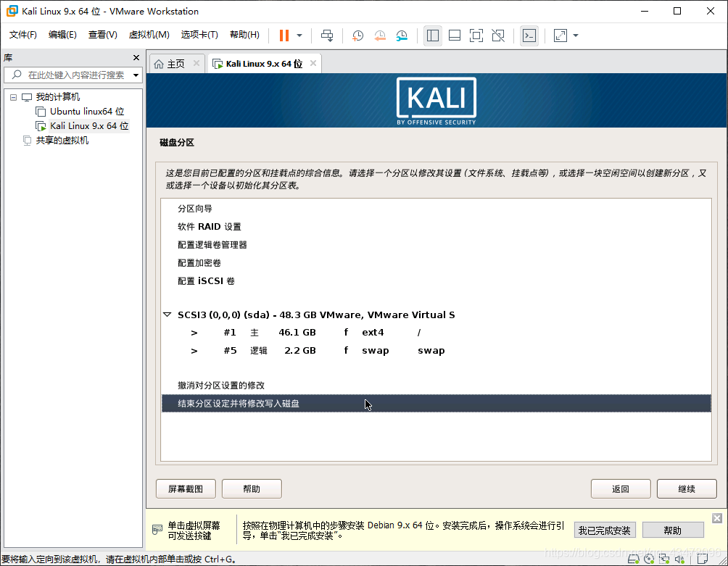Open the 帮助(H) menu

click(x=244, y=35)
